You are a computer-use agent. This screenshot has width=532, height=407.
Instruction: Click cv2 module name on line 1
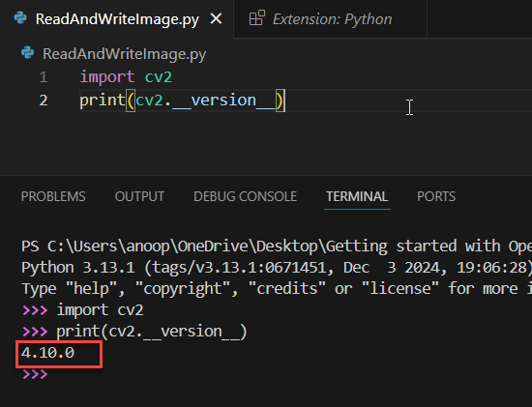pyautogui.click(x=159, y=77)
